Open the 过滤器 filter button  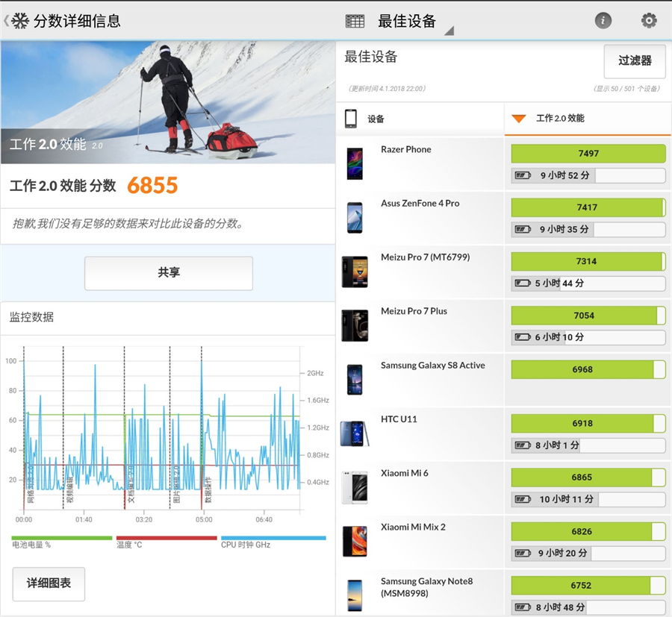(x=634, y=61)
